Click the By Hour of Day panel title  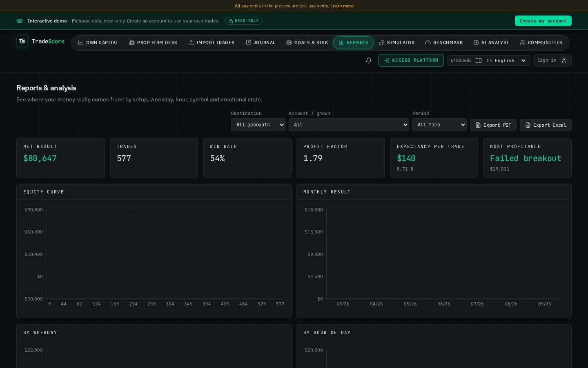click(x=327, y=332)
